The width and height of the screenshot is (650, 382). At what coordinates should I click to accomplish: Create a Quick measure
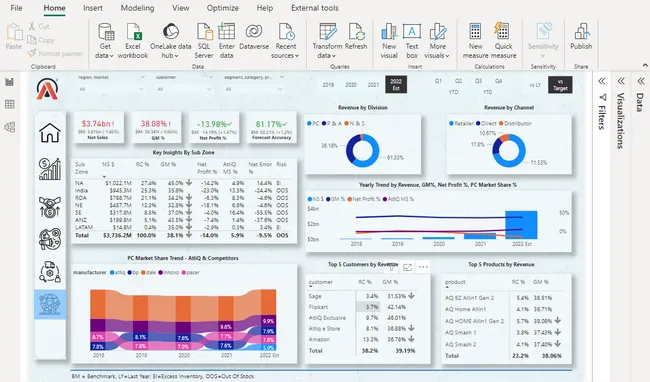click(503, 41)
